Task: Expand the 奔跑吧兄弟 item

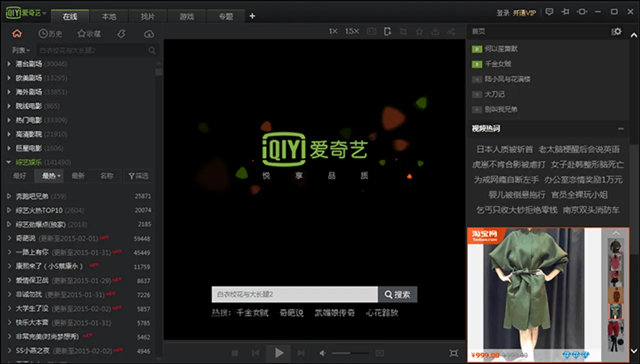Action: pos(9,196)
